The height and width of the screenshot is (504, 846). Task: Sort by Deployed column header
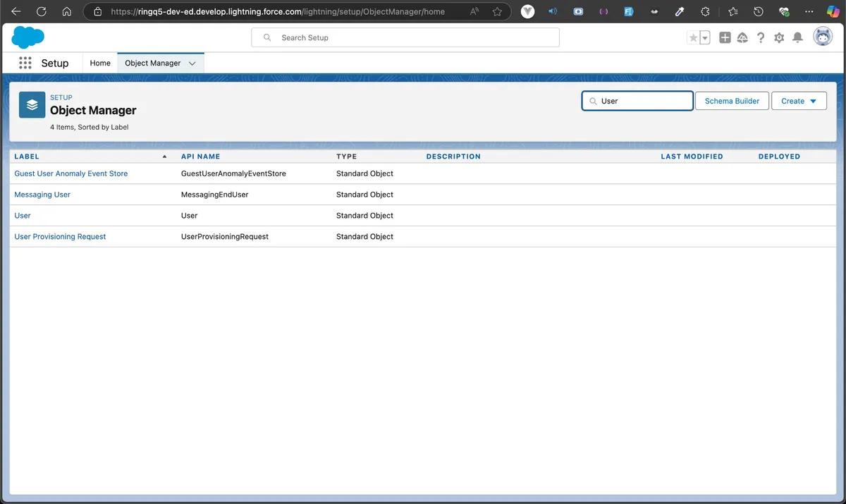pyautogui.click(x=779, y=156)
